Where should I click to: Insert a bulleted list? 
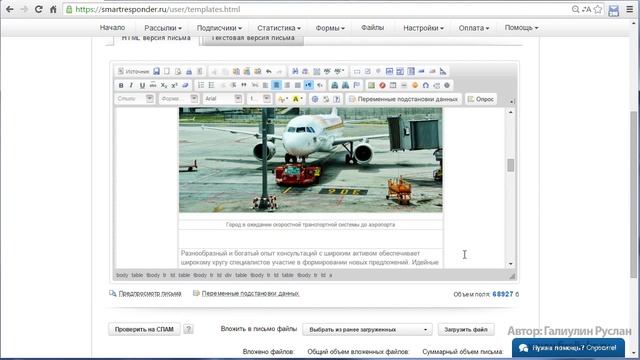coord(211,85)
